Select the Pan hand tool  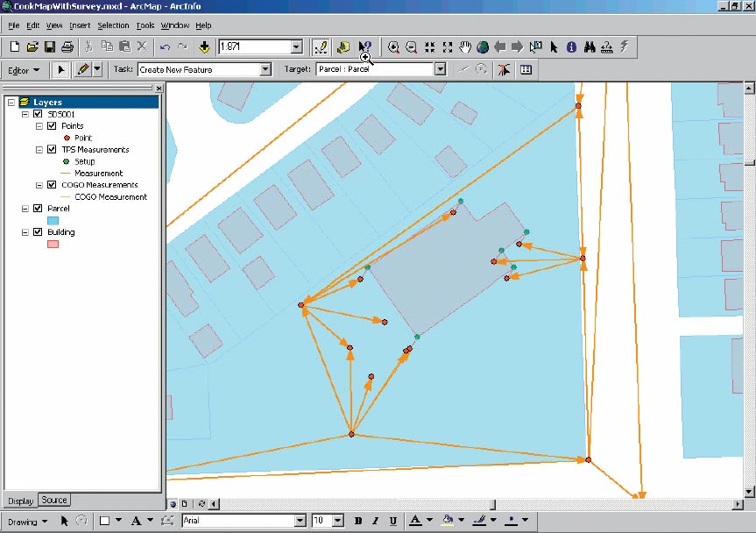point(465,46)
